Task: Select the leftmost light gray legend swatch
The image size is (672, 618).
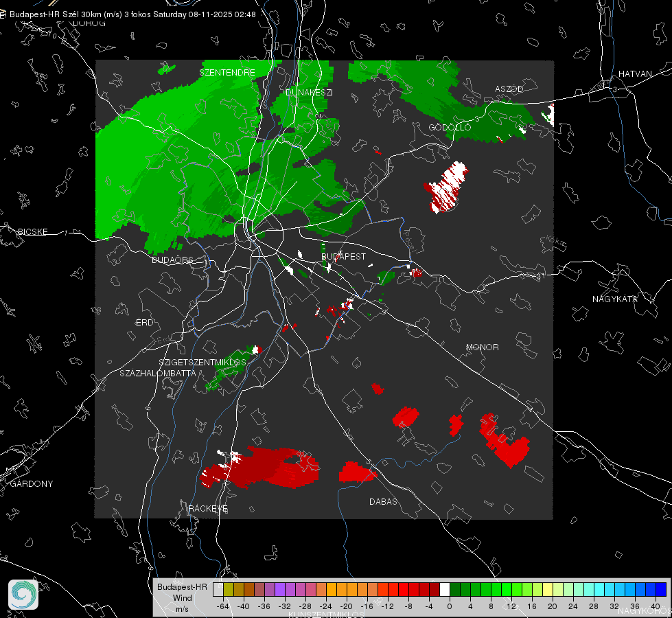Action: coord(218,590)
